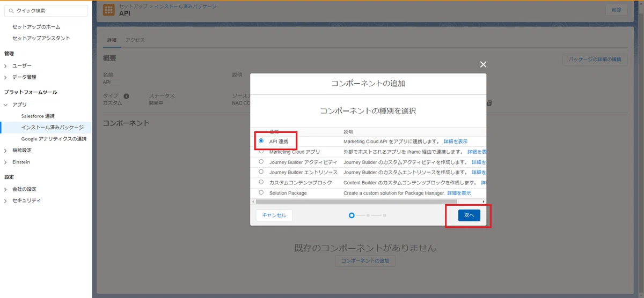The width and height of the screenshot is (644, 298).
Task: Open Google アナリティクスの連携 in sidebar
Action: coord(54,139)
